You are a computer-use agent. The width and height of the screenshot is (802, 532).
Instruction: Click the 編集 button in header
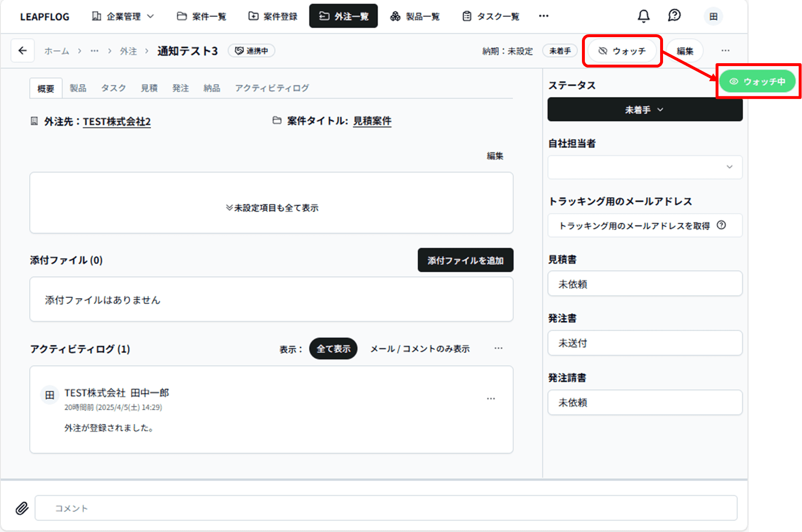pyautogui.click(x=685, y=51)
